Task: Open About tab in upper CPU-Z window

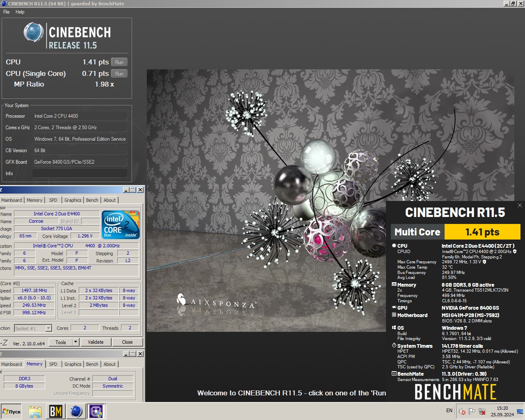Action: pyautogui.click(x=110, y=200)
